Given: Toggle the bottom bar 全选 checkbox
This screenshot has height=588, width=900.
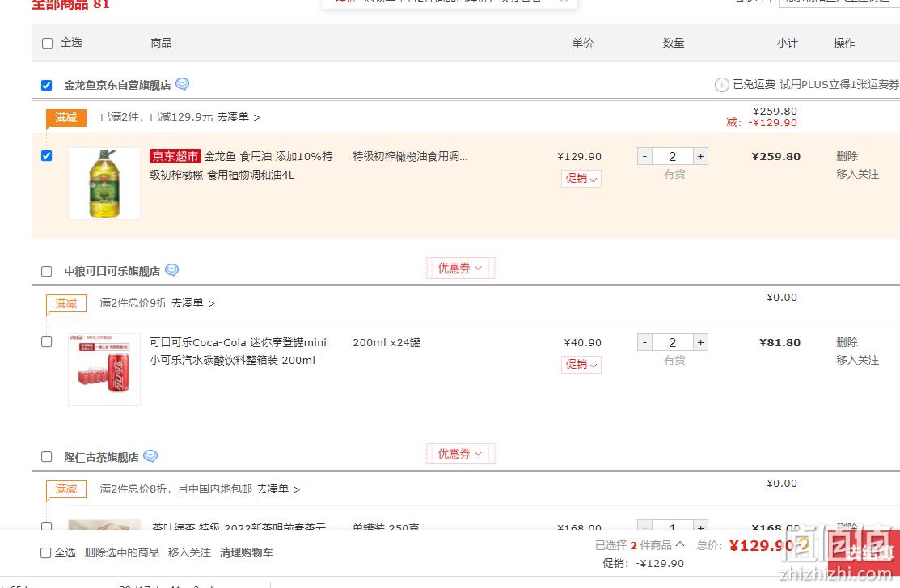Looking at the screenshot, I should coord(46,553).
